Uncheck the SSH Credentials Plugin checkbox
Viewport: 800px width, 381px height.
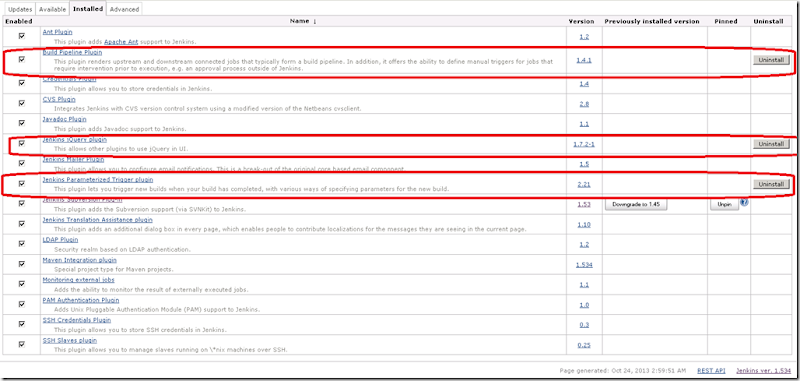click(21, 324)
